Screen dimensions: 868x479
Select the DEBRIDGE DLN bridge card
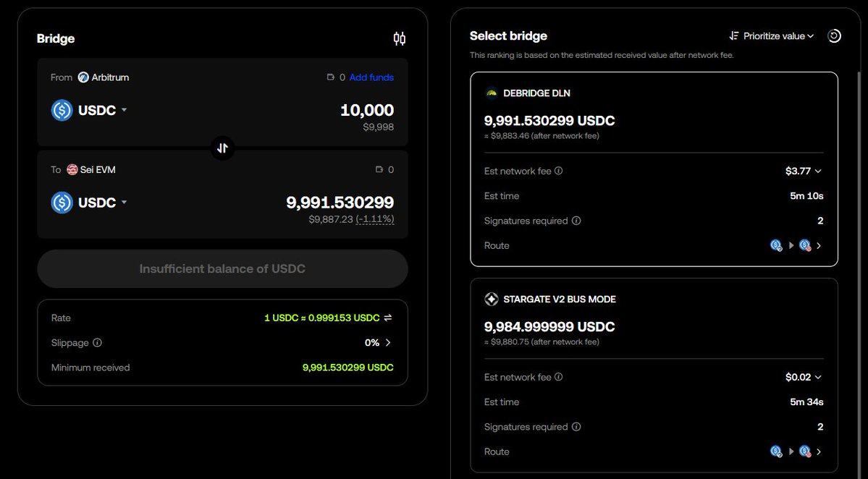654,169
